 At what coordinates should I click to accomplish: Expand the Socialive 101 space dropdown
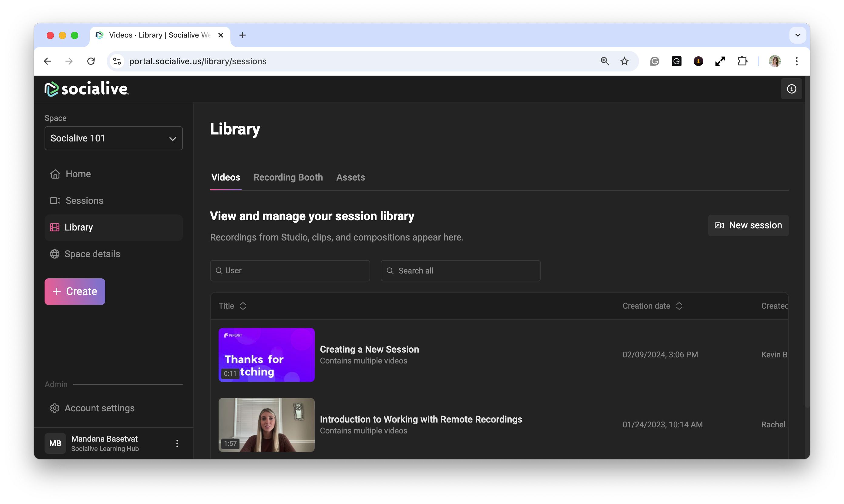coord(113,138)
